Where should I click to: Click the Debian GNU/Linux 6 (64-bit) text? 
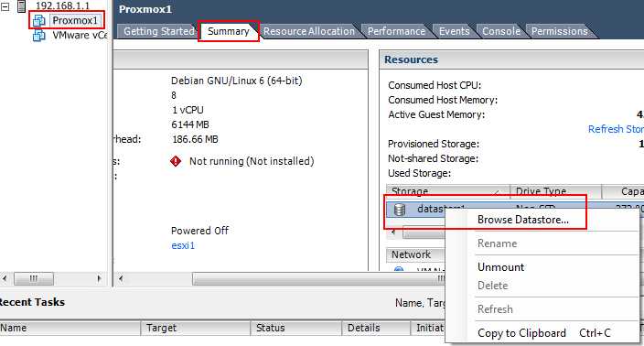[x=237, y=81]
